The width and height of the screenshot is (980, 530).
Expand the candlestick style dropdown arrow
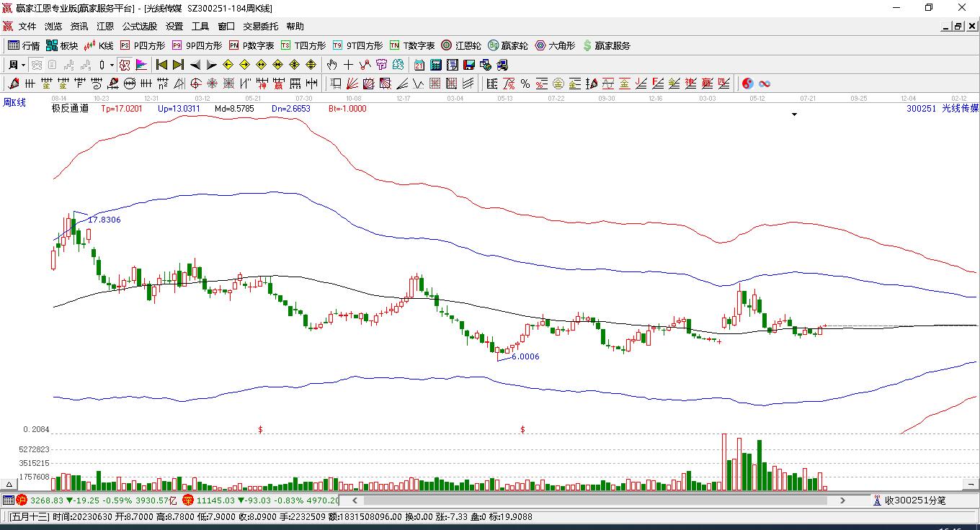pos(112,65)
